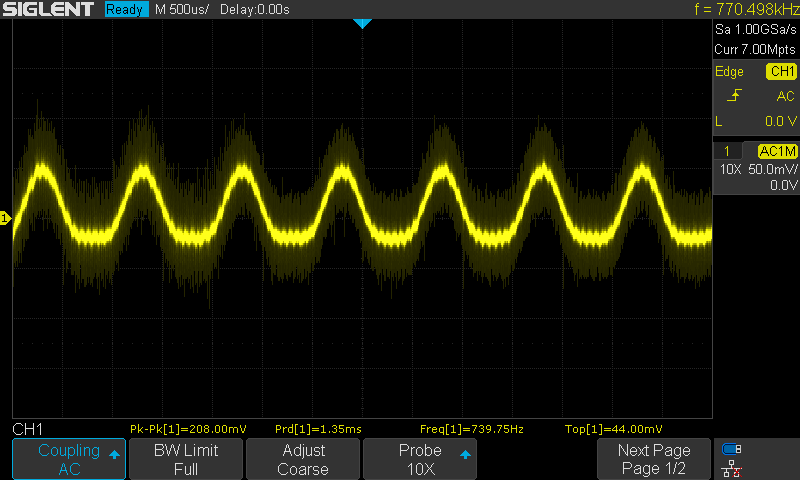The image size is (800, 480).
Task: Click the AC1M coupling impedance badge
Action: click(x=777, y=151)
